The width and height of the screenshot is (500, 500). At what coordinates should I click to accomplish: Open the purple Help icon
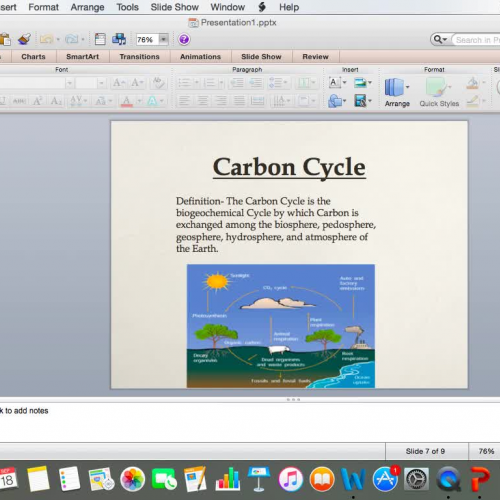point(184,39)
